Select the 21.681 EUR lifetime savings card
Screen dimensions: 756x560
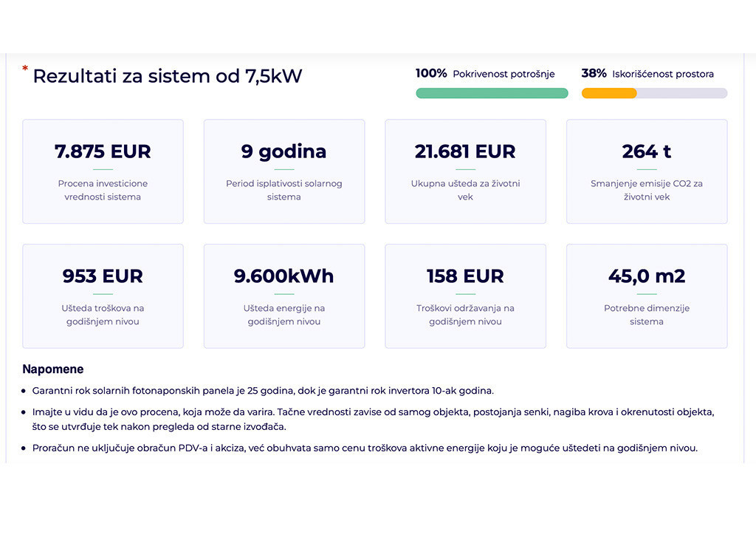point(465,171)
